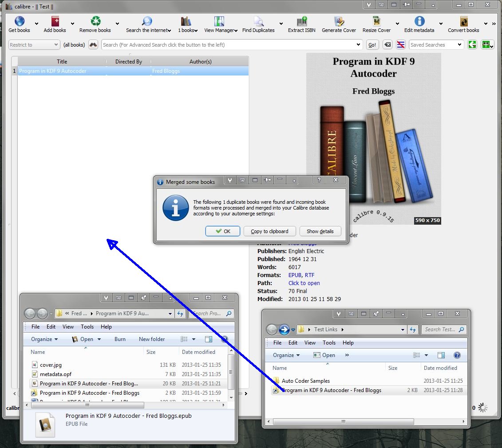
Task: Open the RTF format link
Action: (x=309, y=275)
